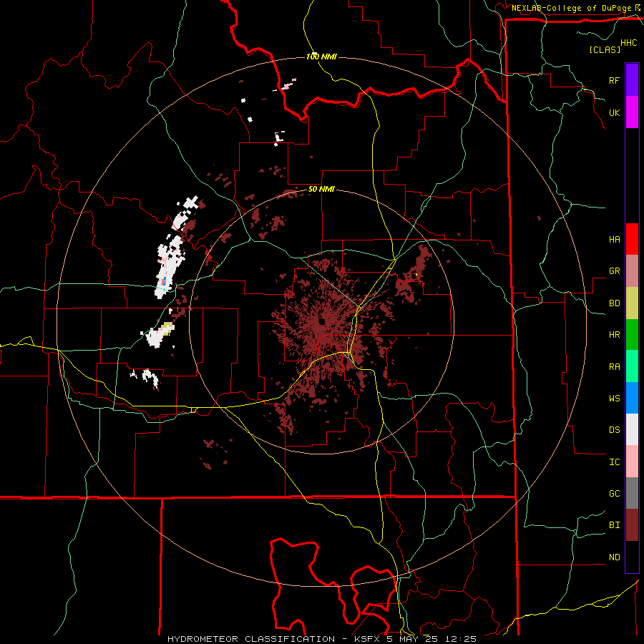
Task: Click the DS white legend swatch
Action: (x=632, y=429)
